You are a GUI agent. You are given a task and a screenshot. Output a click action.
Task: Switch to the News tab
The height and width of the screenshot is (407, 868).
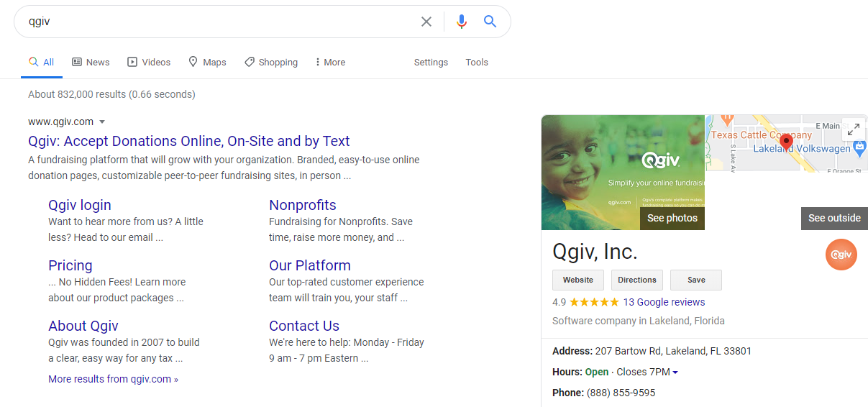[91, 63]
